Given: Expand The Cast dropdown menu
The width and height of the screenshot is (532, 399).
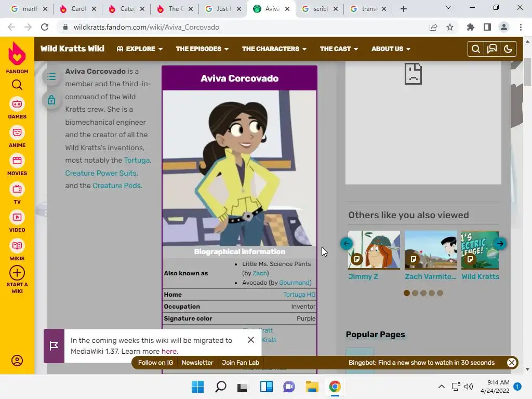Looking at the screenshot, I should pos(339,49).
